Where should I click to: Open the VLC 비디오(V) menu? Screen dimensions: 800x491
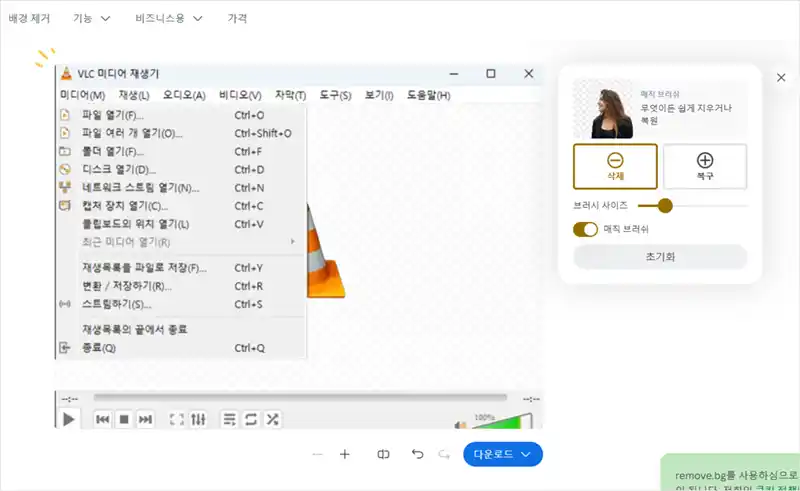240,95
